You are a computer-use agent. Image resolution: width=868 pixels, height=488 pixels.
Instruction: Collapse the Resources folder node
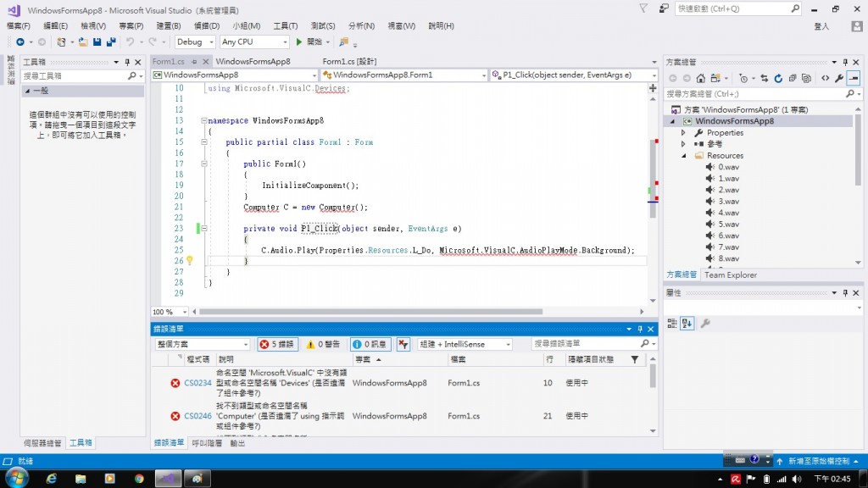coord(683,156)
